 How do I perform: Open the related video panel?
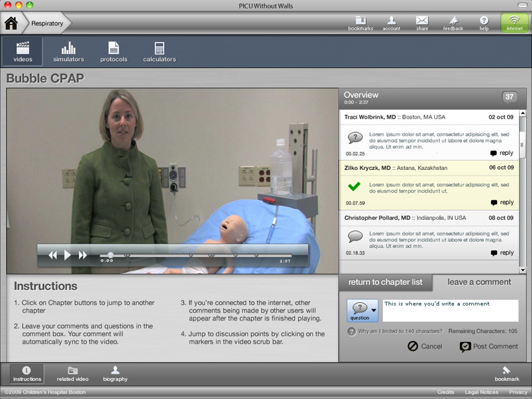click(x=73, y=374)
